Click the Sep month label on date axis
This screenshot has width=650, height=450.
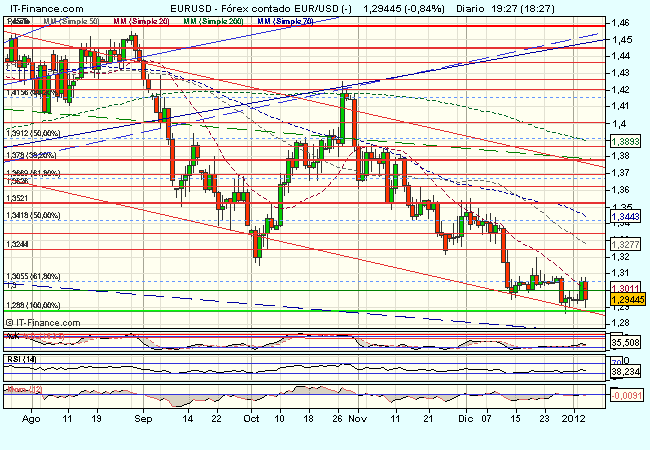pos(143,419)
